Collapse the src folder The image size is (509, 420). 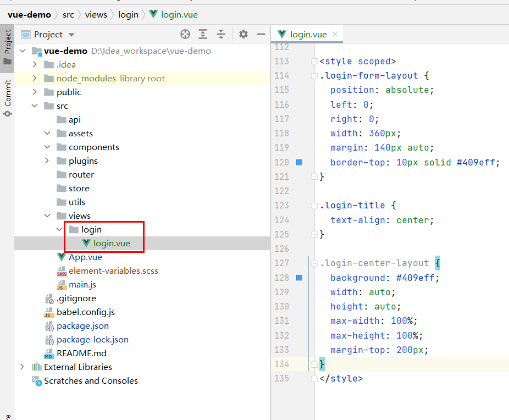pos(35,106)
